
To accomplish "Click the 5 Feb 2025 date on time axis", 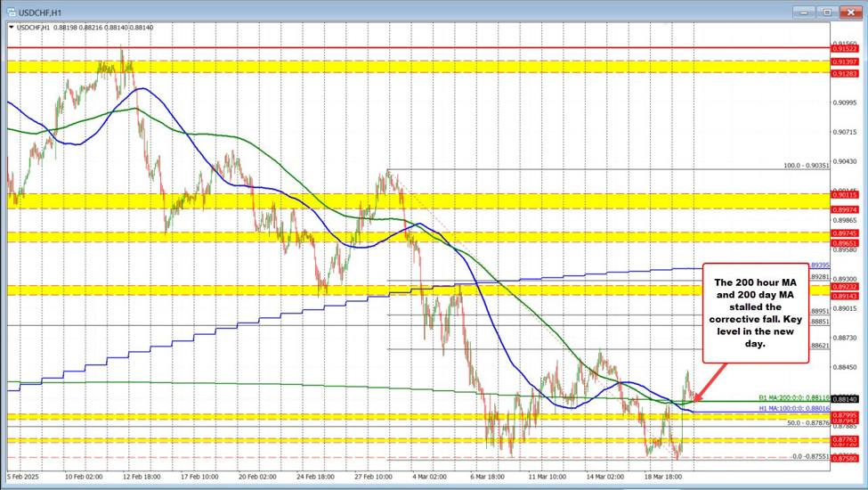I will [x=25, y=477].
